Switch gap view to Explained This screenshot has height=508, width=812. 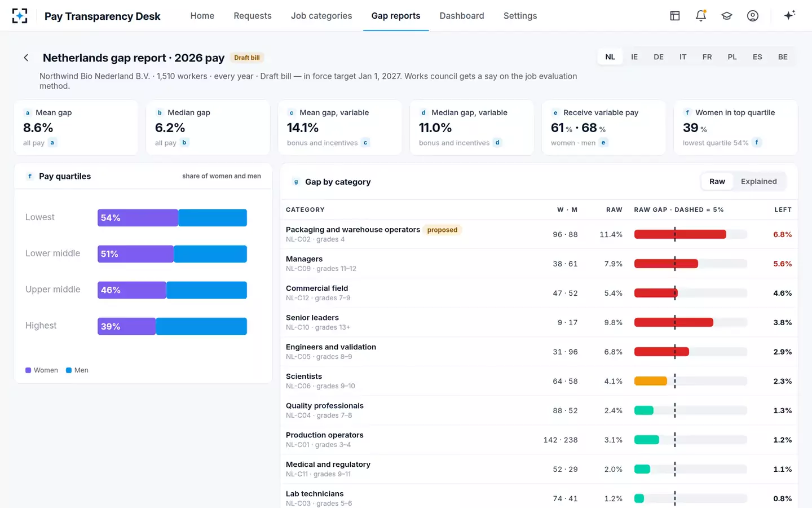pos(758,182)
